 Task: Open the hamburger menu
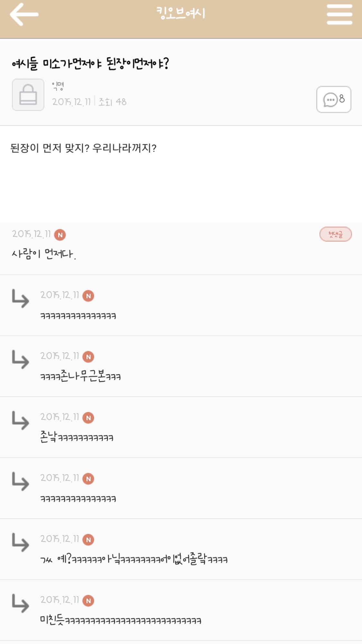pyautogui.click(x=339, y=14)
